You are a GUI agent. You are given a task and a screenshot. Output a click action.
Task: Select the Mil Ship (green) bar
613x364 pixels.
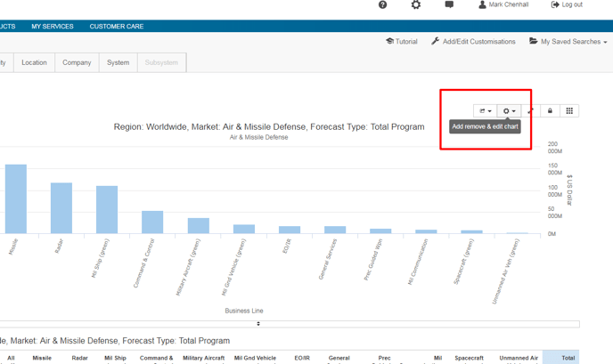click(107, 210)
